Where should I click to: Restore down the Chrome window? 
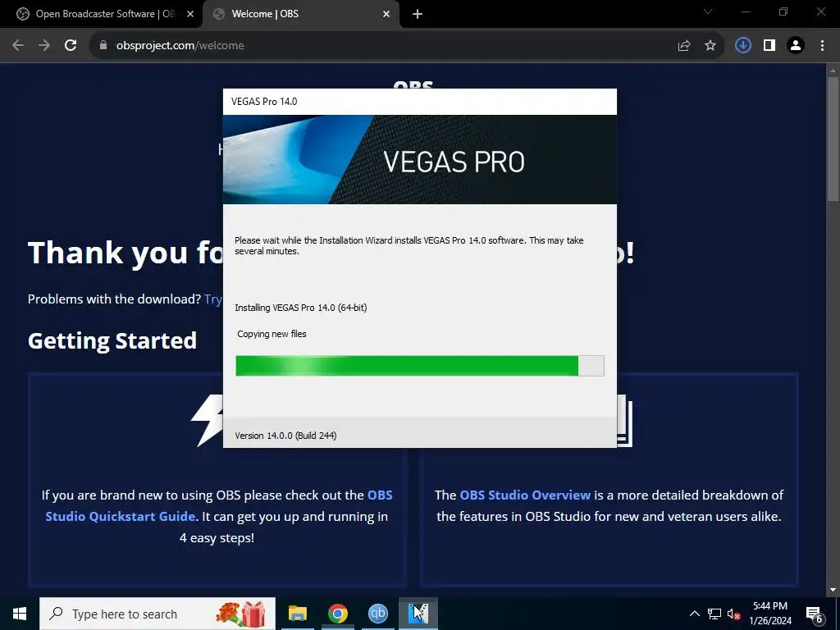click(783, 11)
